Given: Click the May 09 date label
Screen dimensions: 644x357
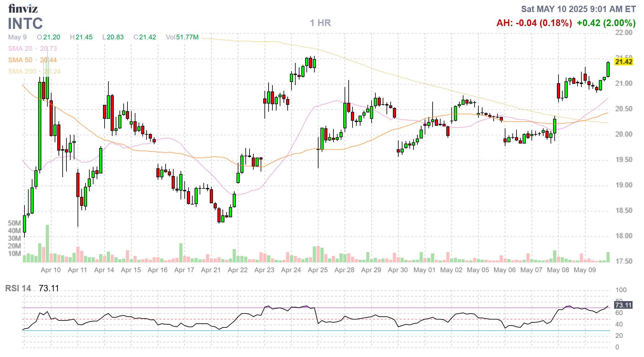Looking at the screenshot, I should (585, 270).
